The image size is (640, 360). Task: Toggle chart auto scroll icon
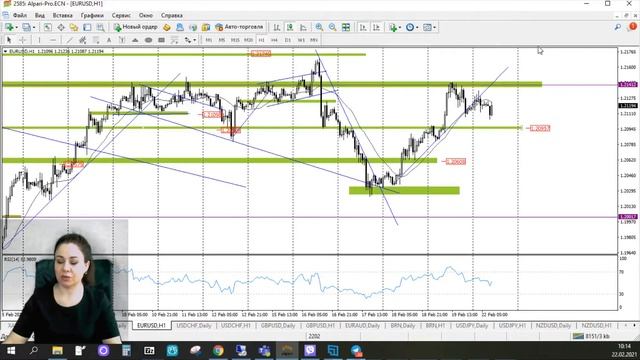(363, 27)
